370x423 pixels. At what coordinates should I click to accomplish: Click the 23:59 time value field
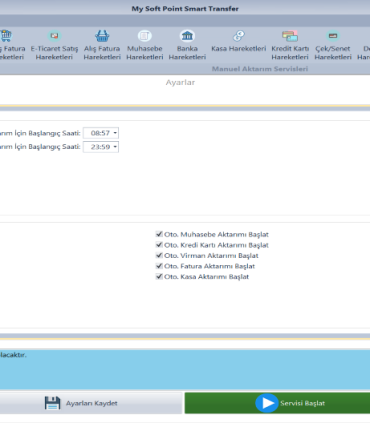click(101, 147)
